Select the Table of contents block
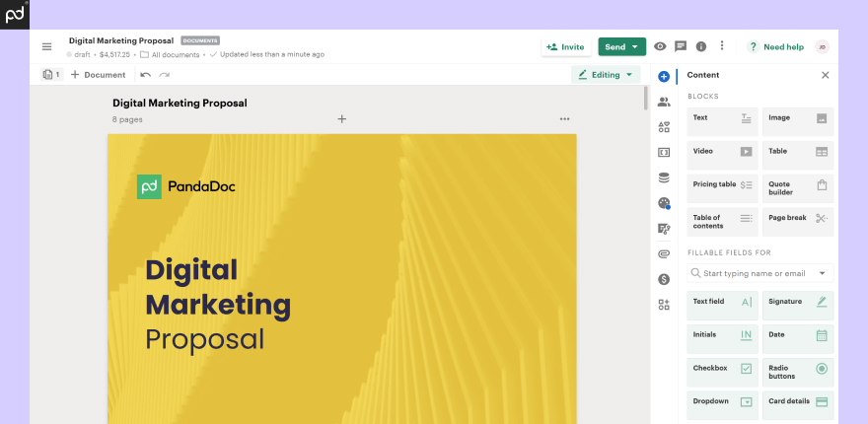Viewport: 868px width, 424px height. pyautogui.click(x=722, y=222)
